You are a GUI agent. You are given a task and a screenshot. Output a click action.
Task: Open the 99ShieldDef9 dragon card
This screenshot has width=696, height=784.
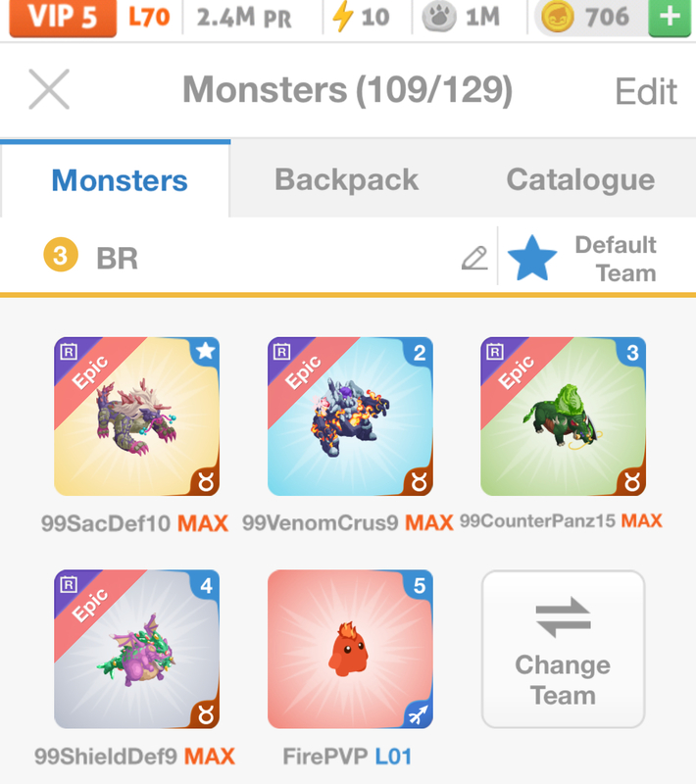[x=136, y=649]
